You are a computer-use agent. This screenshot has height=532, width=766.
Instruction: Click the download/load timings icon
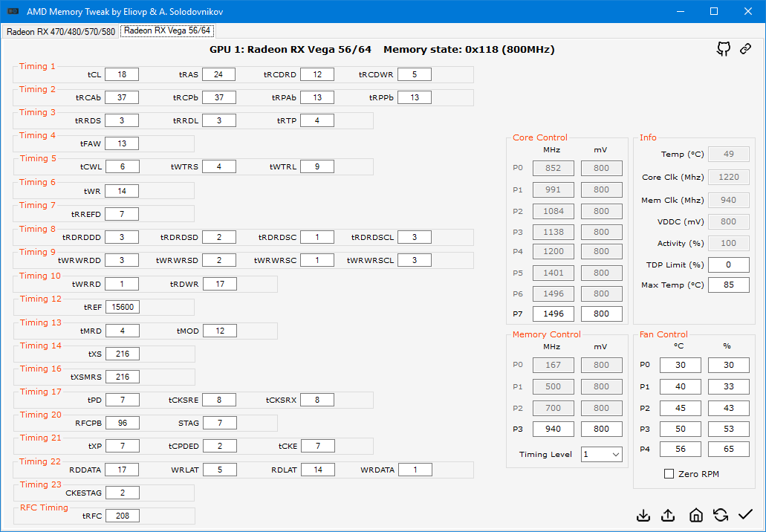point(644,515)
